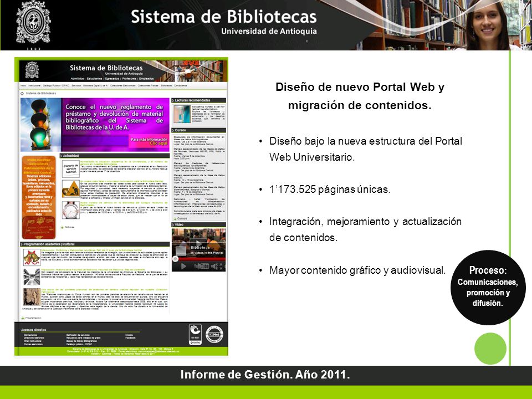Click the IQNet certification seal
Image resolution: width=532 pixels, height=399 pixels.
[214, 335]
